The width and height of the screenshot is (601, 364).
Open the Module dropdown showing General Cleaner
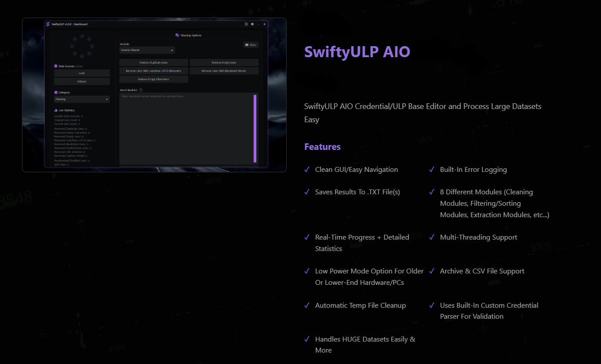(x=147, y=50)
